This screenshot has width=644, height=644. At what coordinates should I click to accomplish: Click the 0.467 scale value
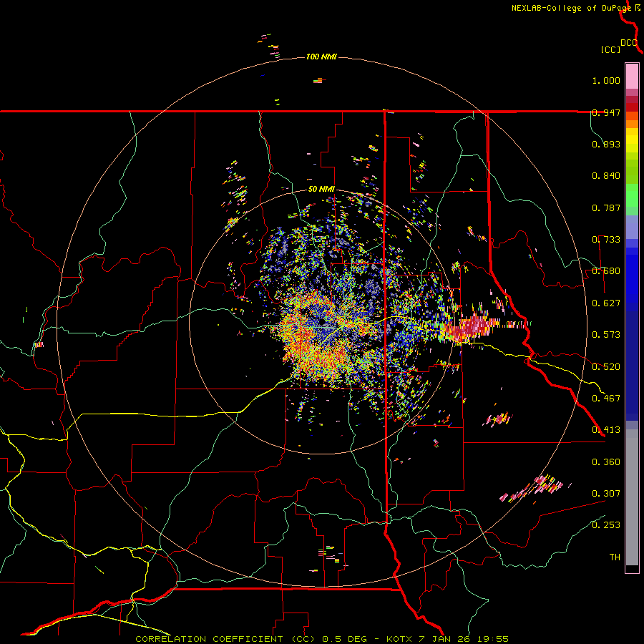click(606, 399)
